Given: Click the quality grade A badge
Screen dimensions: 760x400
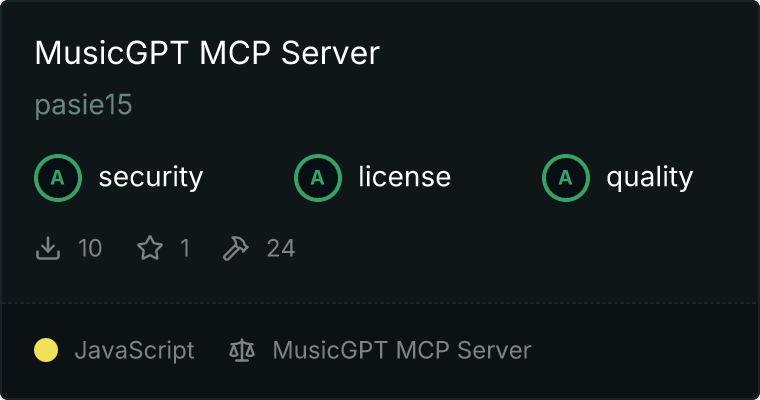Looking at the screenshot, I should click(566, 177).
